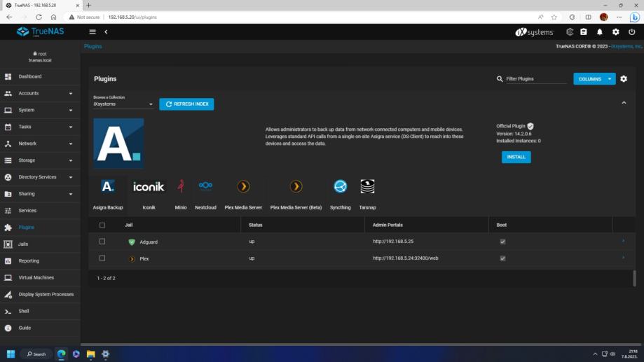Screen dimensions: 644x362
Task: Open Jails page
Action: (x=40, y=244)
